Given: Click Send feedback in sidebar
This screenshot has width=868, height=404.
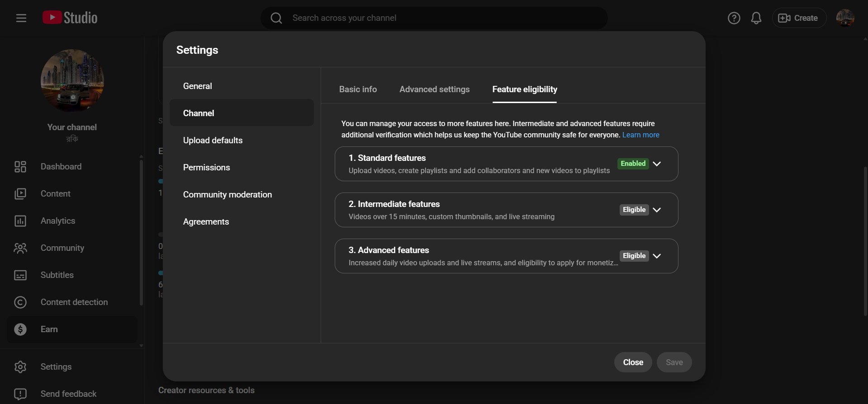Looking at the screenshot, I should coord(68,394).
